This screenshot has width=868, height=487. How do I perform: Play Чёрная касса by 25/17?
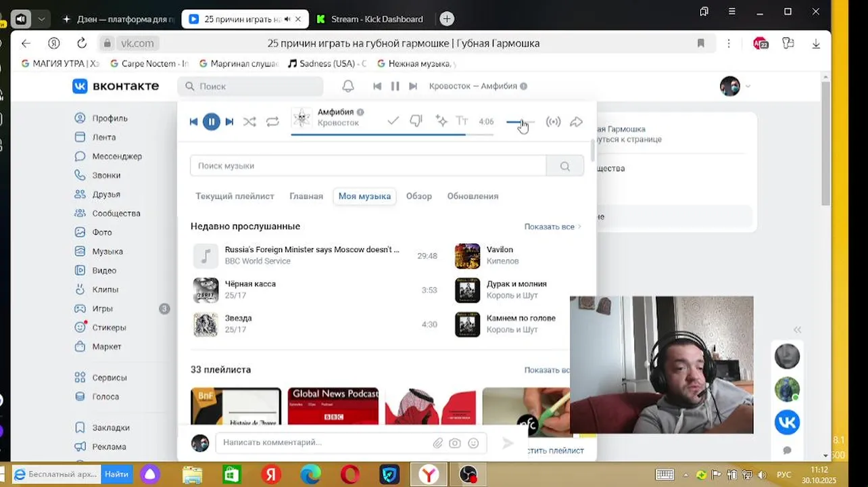click(315, 289)
